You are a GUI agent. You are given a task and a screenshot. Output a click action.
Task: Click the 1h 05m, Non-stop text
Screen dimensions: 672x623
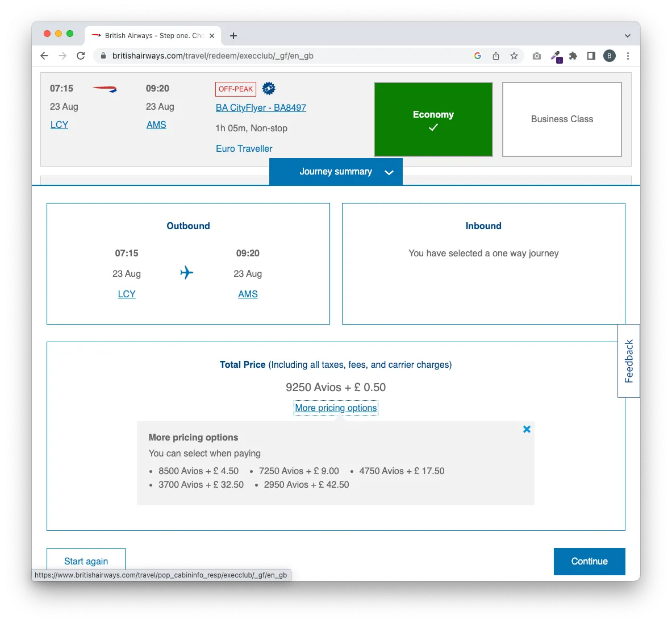[x=251, y=128]
